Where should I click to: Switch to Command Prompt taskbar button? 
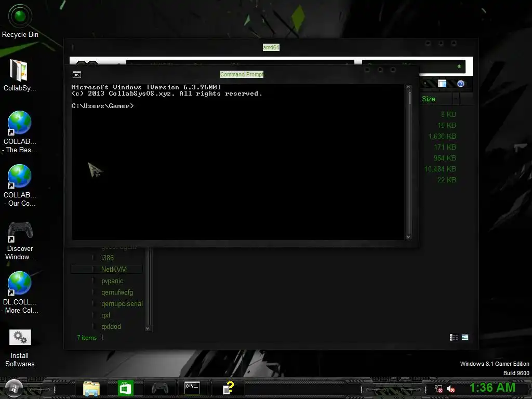[x=192, y=388]
